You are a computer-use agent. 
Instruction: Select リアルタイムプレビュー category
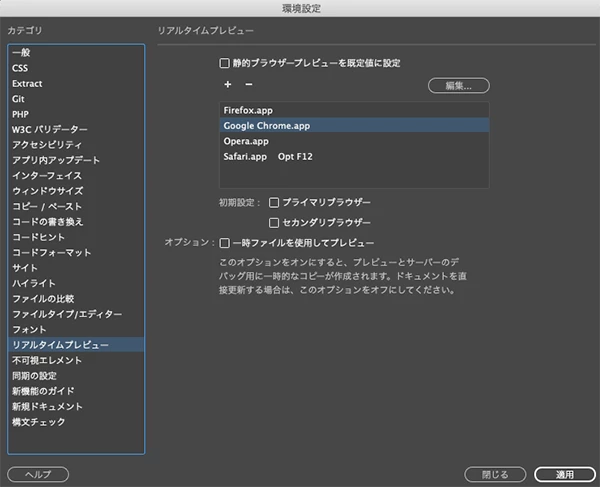click(76, 345)
